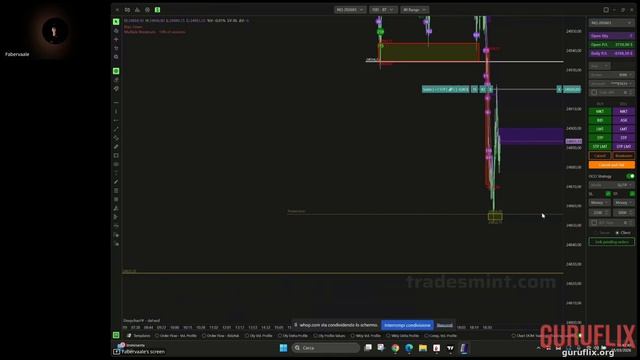Open the TP Money unit dropdown
This screenshot has height=360, width=640.
pos(623,202)
